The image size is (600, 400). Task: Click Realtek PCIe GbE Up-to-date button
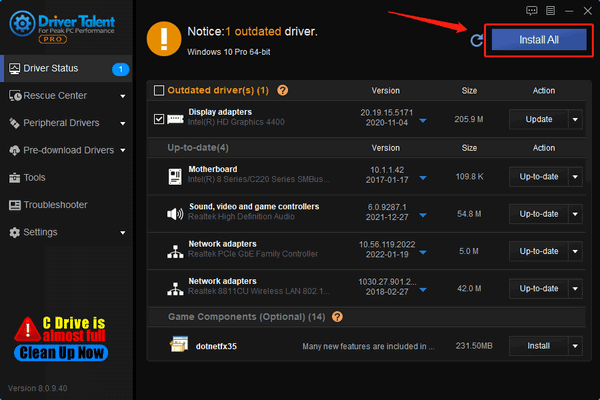tap(538, 251)
